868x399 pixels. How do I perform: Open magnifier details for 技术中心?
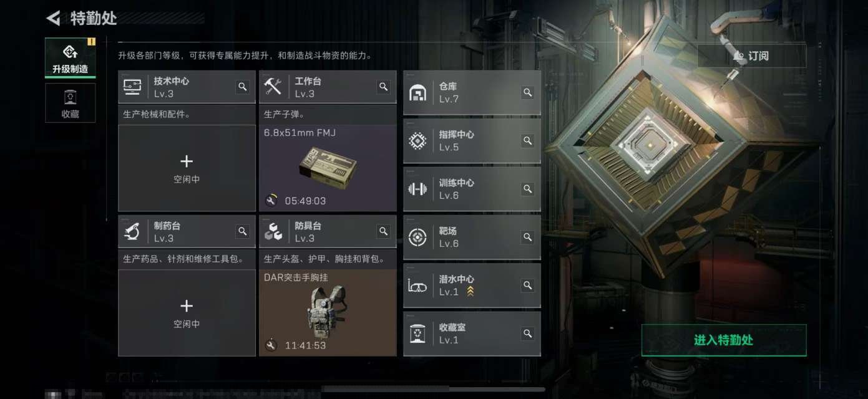[243, 87]
